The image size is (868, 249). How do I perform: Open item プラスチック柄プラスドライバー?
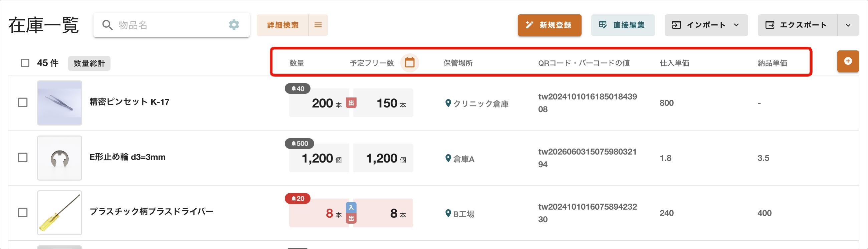[152, 211]
